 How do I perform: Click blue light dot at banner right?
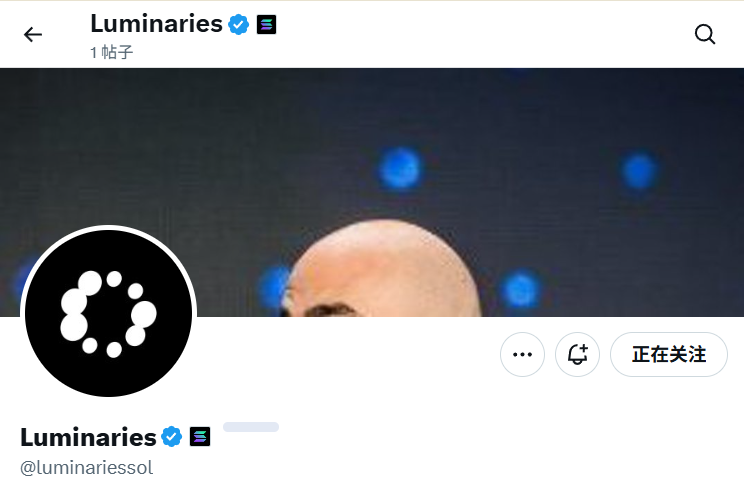coord(639,170)
